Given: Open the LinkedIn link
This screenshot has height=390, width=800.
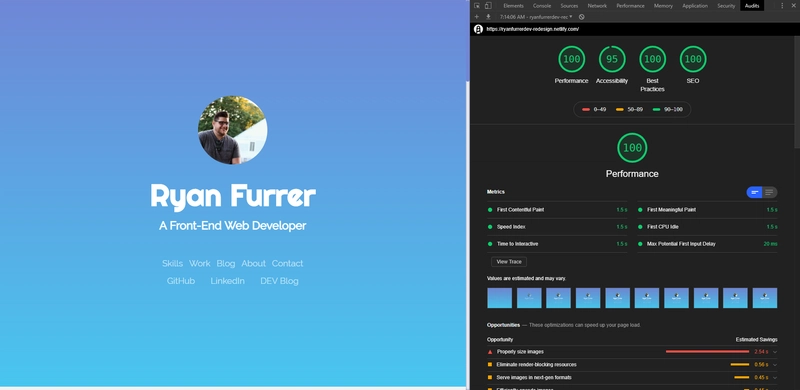Looking at the screenshot, I should tap(228, 281).
